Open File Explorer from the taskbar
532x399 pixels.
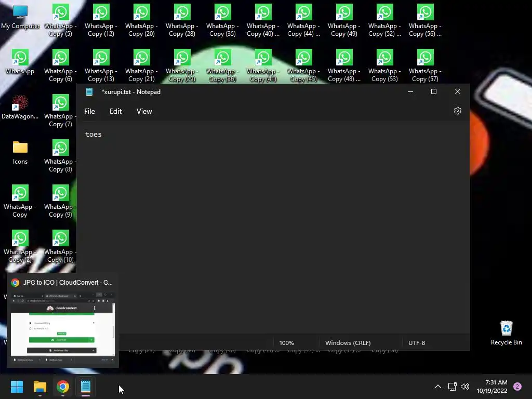(x=39, y=387)
